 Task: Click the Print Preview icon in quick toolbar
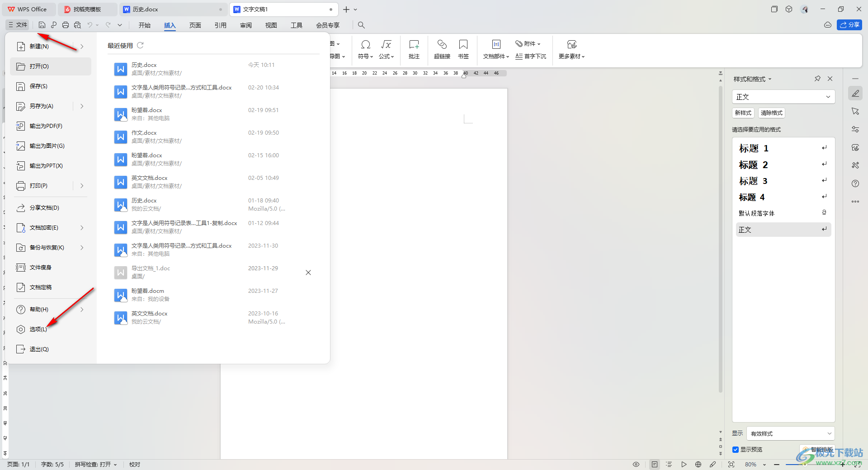coord(77,25)
